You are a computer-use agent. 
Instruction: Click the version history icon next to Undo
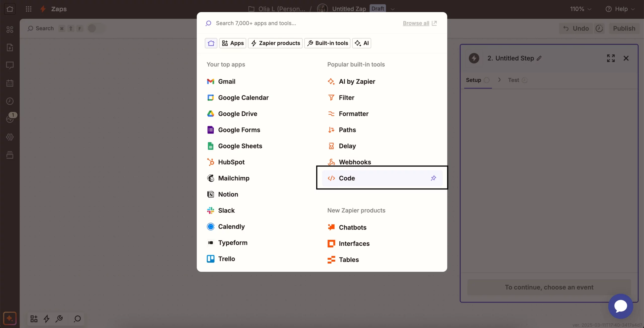point(599,28)
